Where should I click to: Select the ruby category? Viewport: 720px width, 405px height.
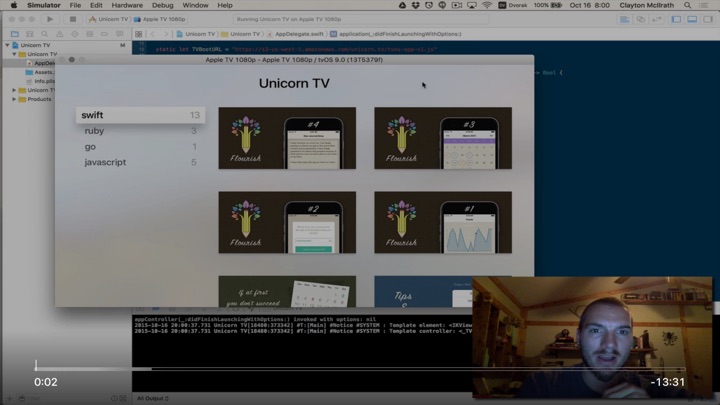pos(141,131)
